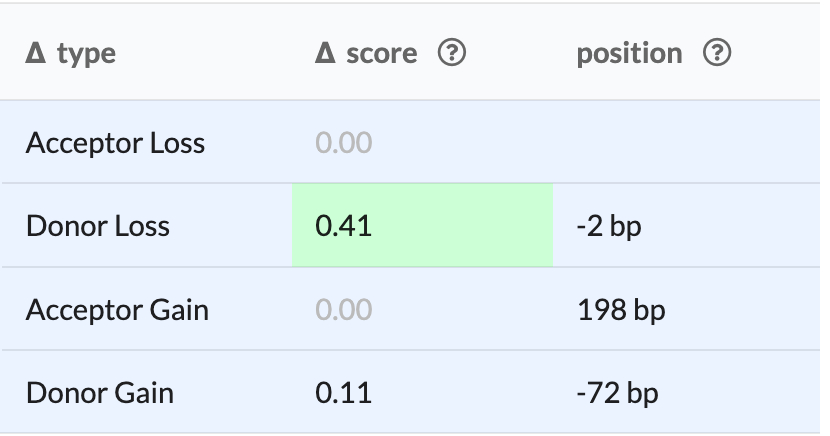
Task: Click the 0.41 score text for Donor Loss
Action: [343, 226]
